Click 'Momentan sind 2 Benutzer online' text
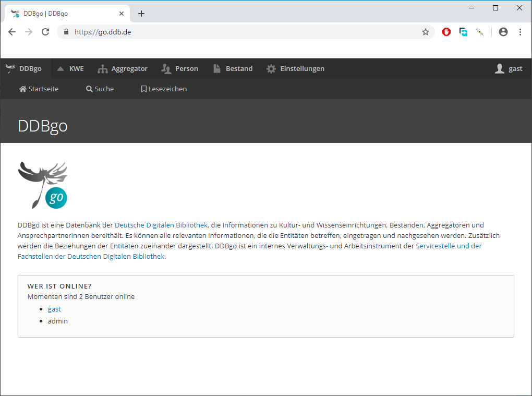The image size is (532, 396). pyautogui.click(x=81, y=296)
